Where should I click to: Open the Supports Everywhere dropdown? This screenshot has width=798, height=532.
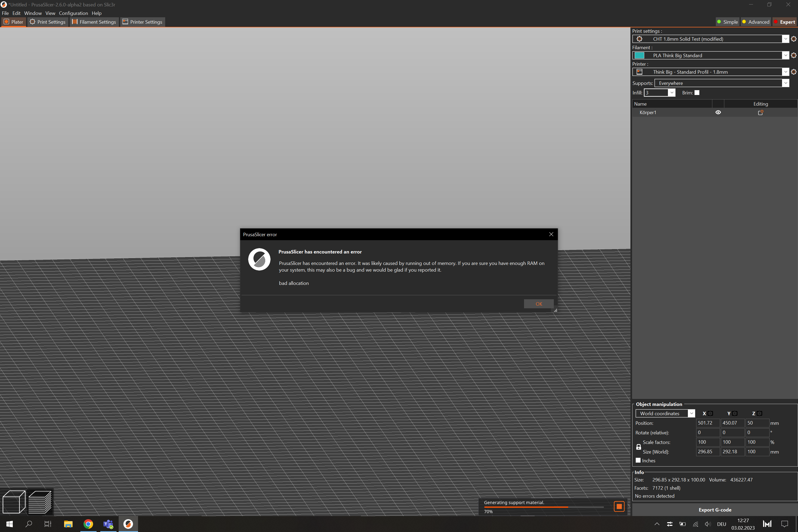coord(785,83)
